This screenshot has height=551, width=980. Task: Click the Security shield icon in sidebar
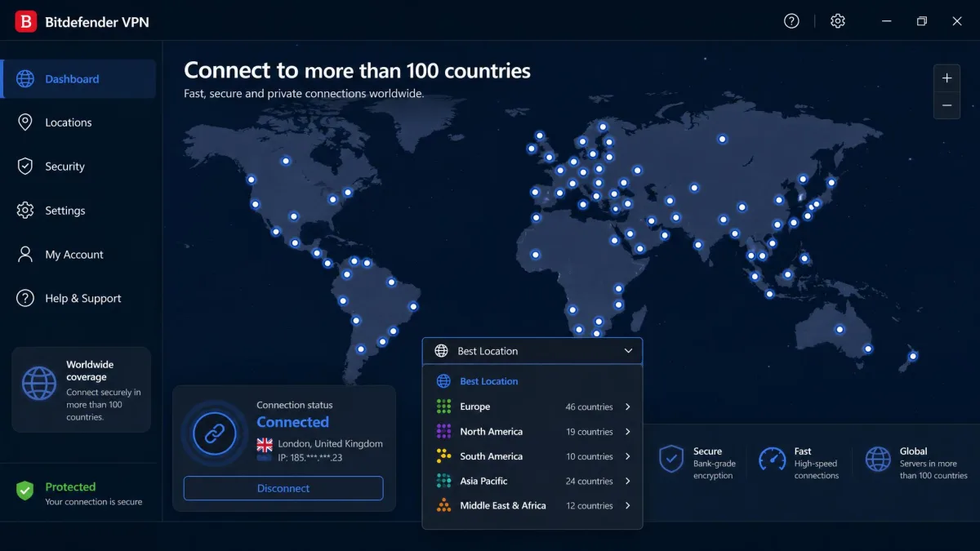[x=25, y=167]
